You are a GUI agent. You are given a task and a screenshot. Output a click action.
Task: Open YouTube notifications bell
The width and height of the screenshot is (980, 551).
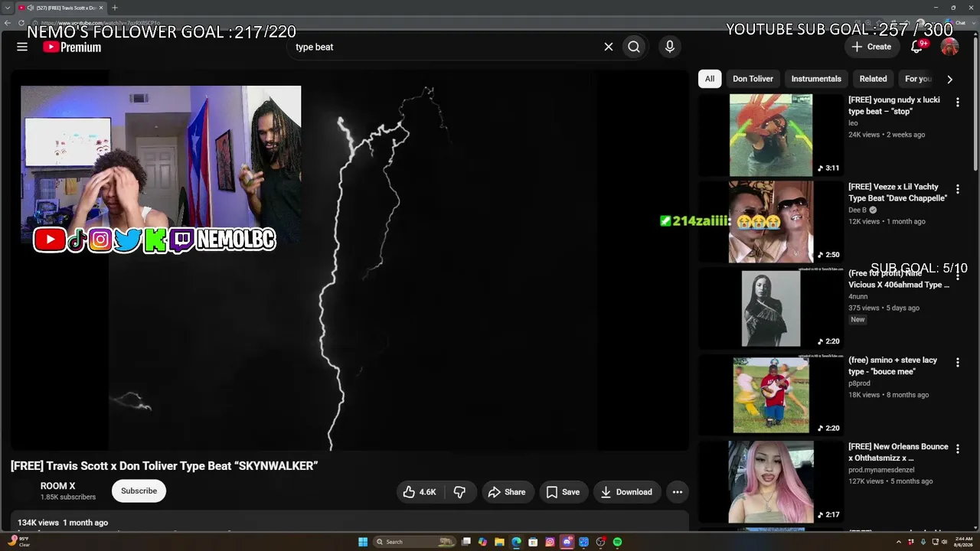click(x=916, y=47)
